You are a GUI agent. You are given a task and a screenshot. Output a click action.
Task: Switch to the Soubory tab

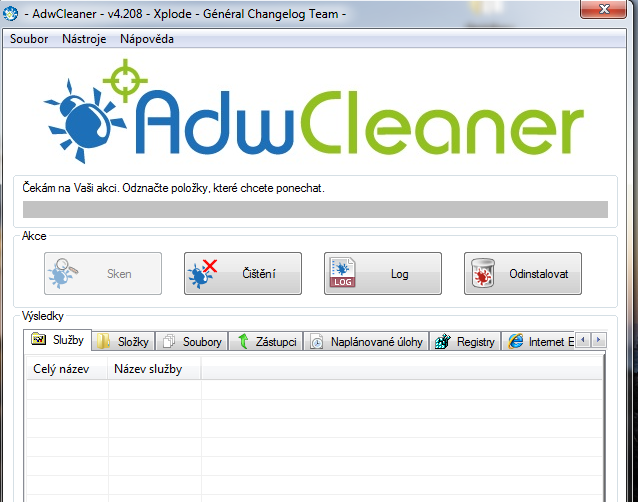[192, 341]
